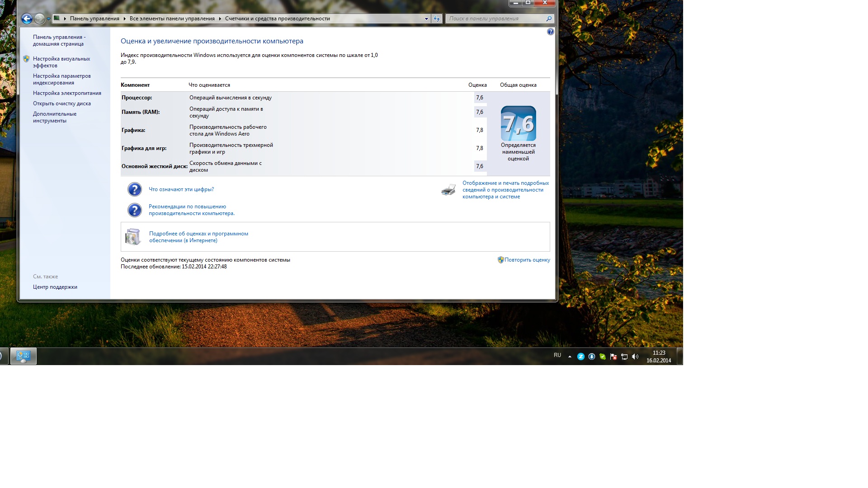Click the Back navigation arrow
The height and width of the screenshot is (488, 868).
[x=27, y=19]
